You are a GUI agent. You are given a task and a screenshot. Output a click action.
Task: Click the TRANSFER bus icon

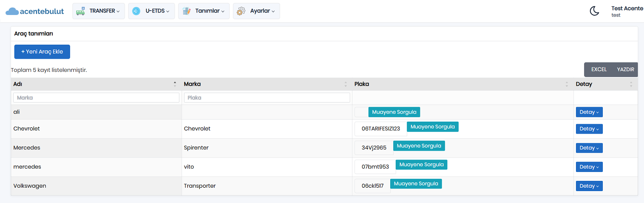[80, 11]
